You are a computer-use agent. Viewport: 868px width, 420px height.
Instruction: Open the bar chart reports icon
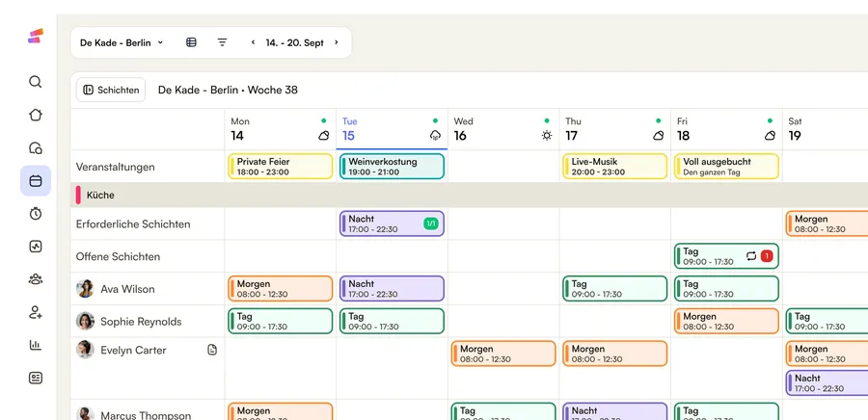(x=36, y=345)
